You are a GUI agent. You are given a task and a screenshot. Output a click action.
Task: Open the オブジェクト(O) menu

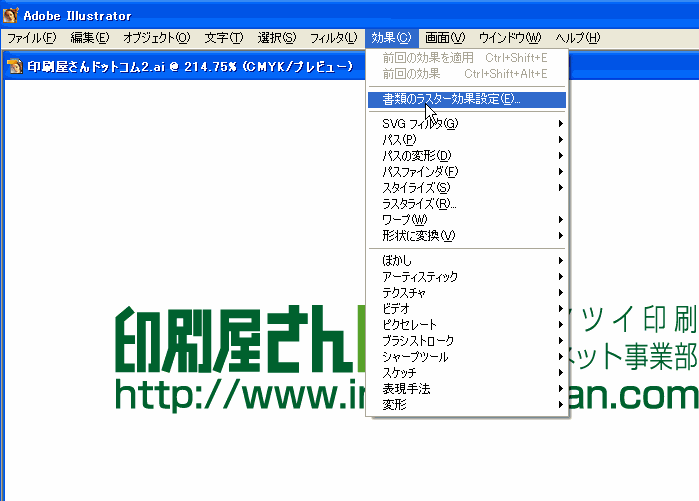tap(156, 38)
